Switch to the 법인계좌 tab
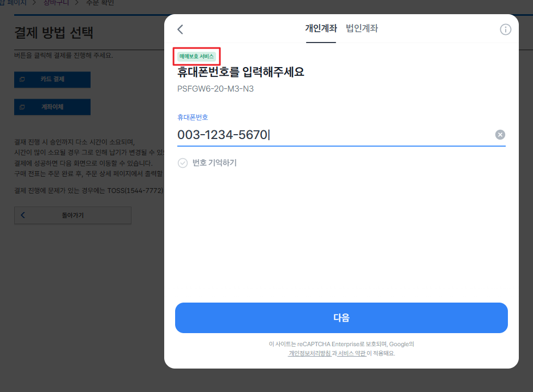533x392 pixels. point(362,28)
